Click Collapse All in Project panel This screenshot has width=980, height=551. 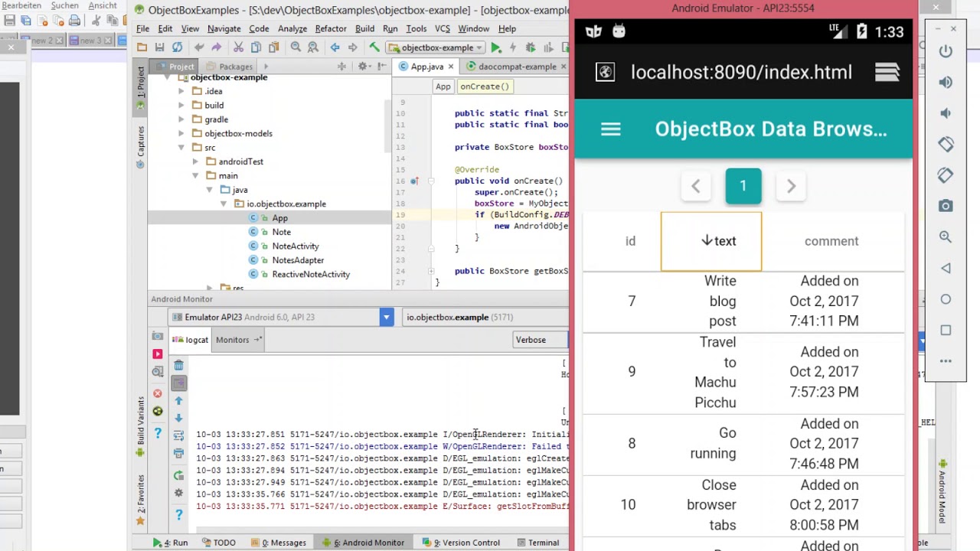(342, 67)
